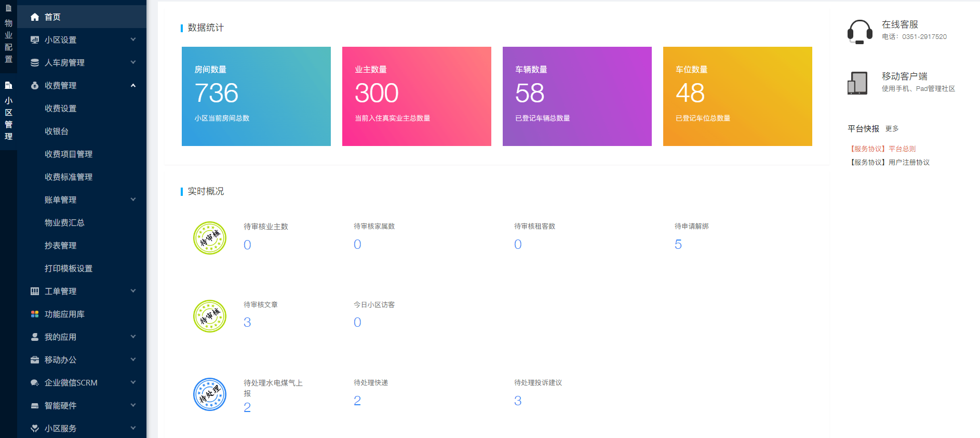
Task: Click the 人车房管理 database icon
Action: [35, 63]
